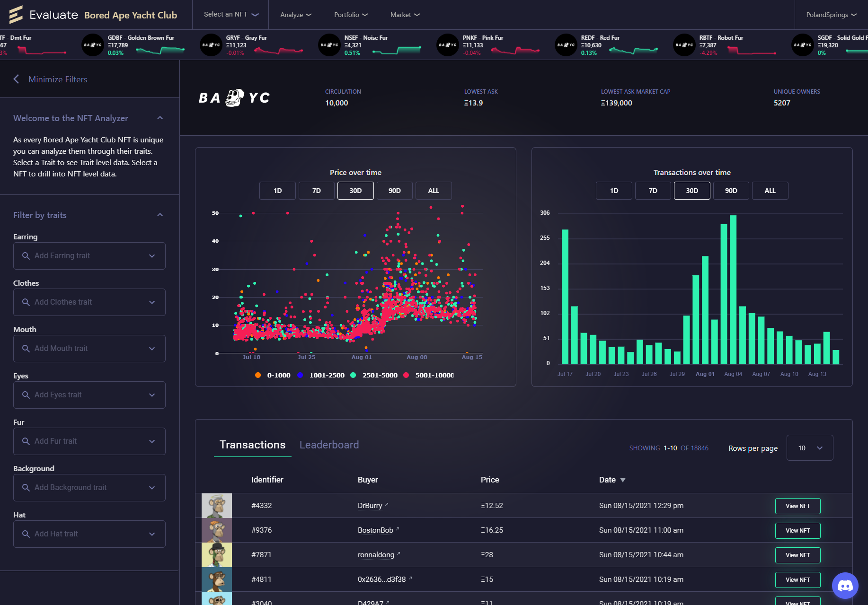
Task: Click the search icon in Clothes field
Action: [x=26, y=302]
